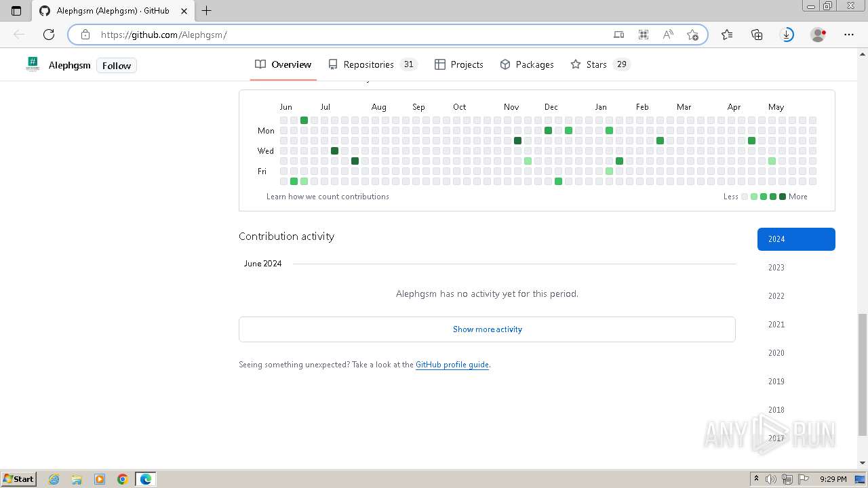
Task: Click the June 2024 activity heading
Action: [x=262, y=264]
